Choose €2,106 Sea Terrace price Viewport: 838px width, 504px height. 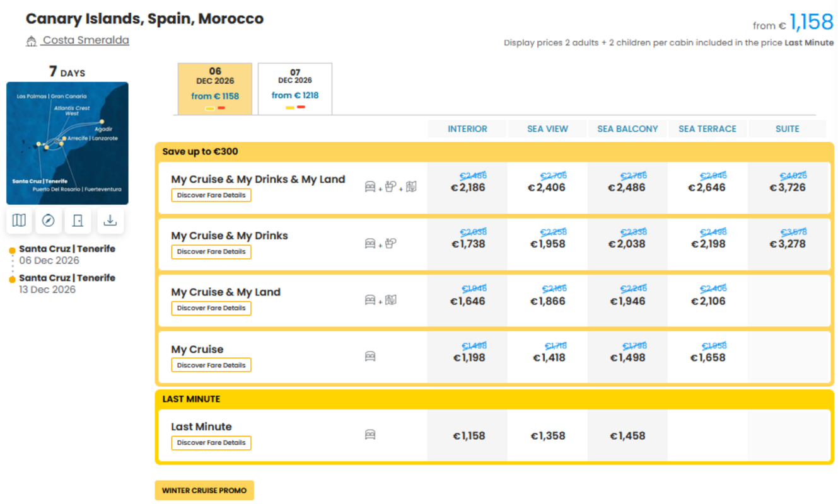click(x=707, y=301)
